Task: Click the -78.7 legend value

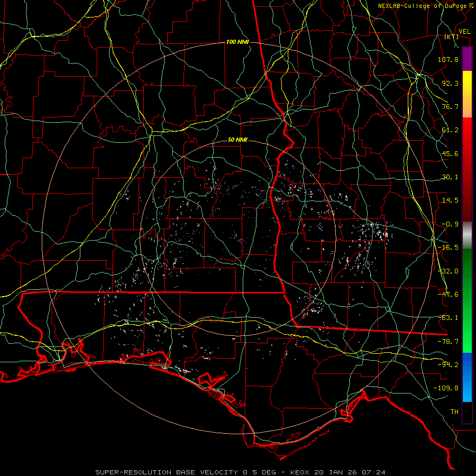Action: coord(448,342)
